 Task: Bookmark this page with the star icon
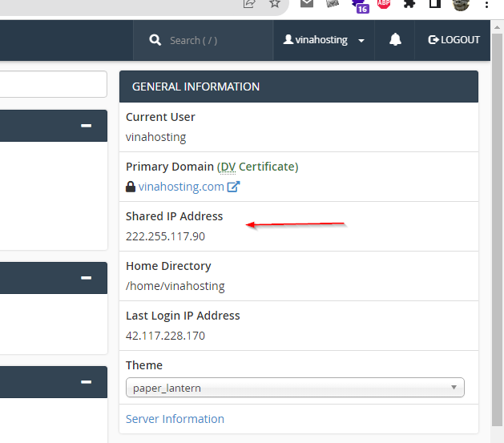(275, 4)
